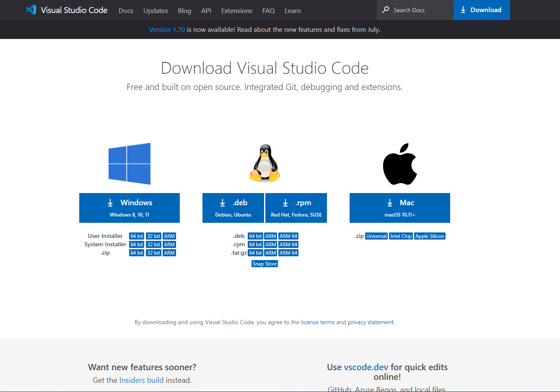
Task: Open the Extensions navigation item
Action: pos(236,11)
